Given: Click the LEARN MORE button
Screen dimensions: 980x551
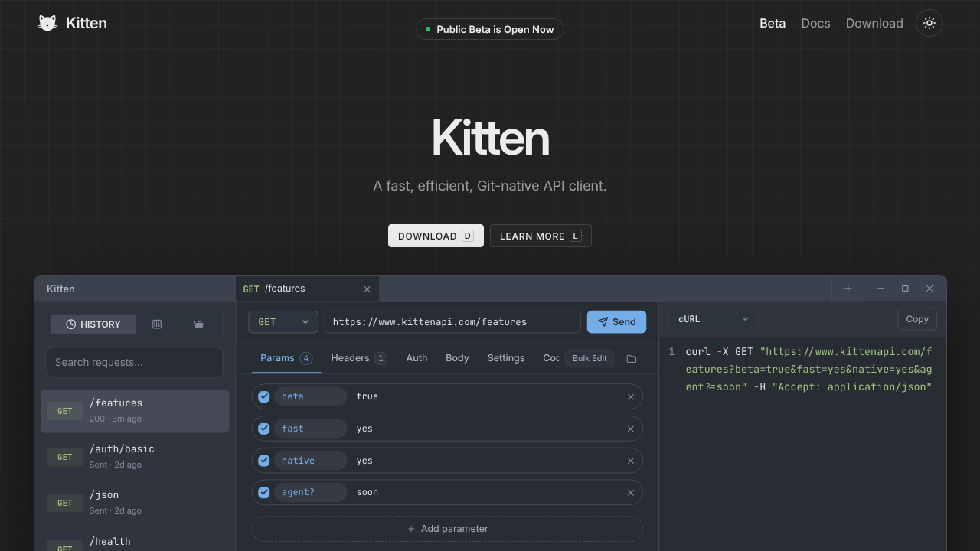Looking at the screenshot, I should pyautogui.click(x=541, y=236).
